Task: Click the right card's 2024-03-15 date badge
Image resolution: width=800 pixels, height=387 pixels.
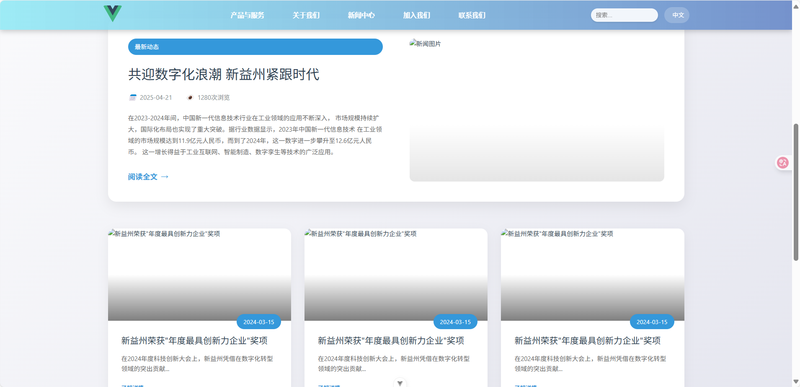Action: click(x=652, y=322)
